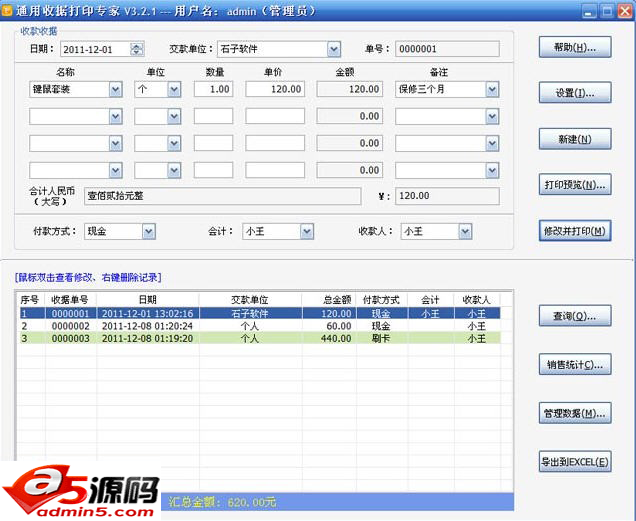Expand name dropdown showing 键鼠套装

coord(115,89)
